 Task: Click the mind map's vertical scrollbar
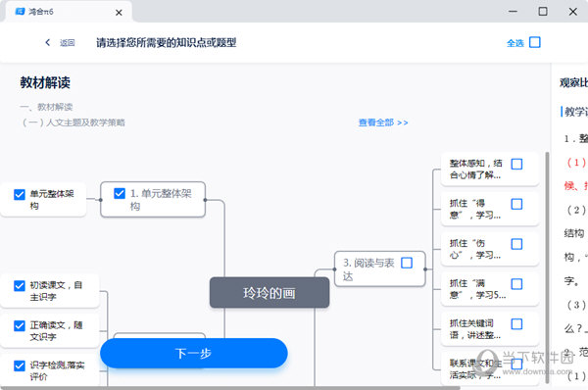point(547,267)
